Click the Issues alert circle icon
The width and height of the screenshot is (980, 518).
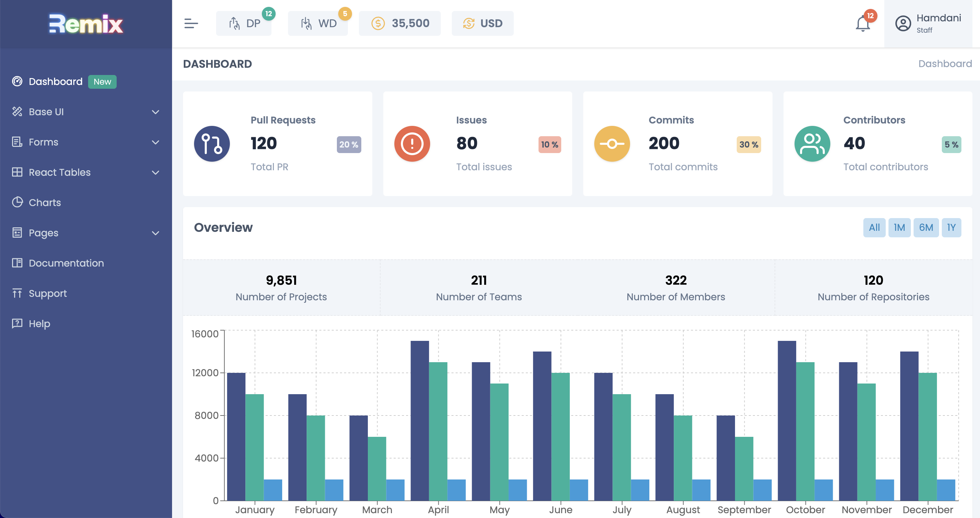(x=412, y=144)
